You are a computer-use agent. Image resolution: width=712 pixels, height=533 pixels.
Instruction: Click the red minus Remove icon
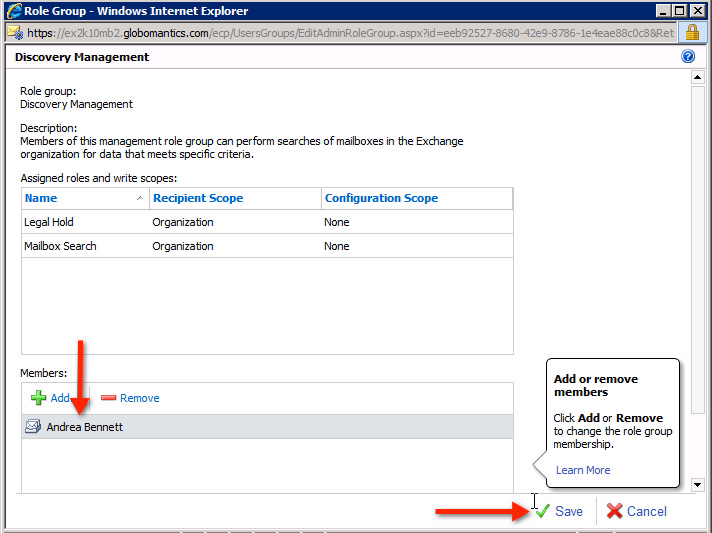[108, 398]
